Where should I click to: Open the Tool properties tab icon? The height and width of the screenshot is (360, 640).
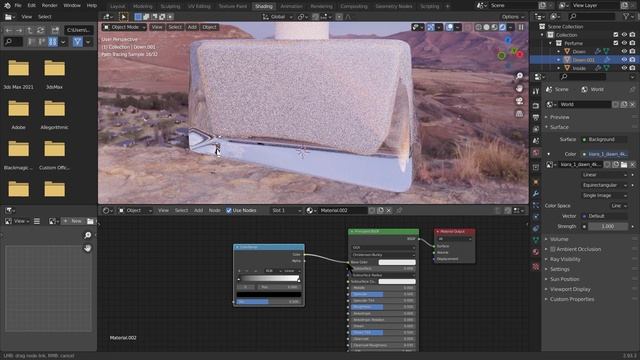coord(536,91)
